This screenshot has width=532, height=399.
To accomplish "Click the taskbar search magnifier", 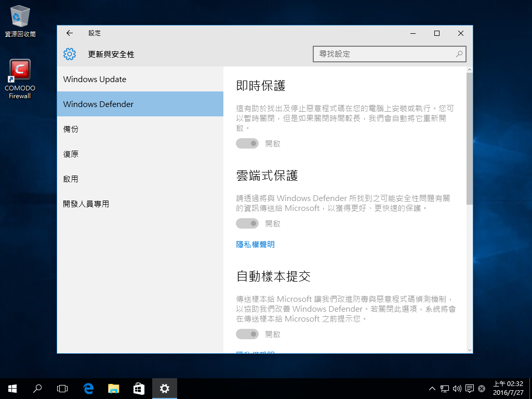I will point(37,389).
